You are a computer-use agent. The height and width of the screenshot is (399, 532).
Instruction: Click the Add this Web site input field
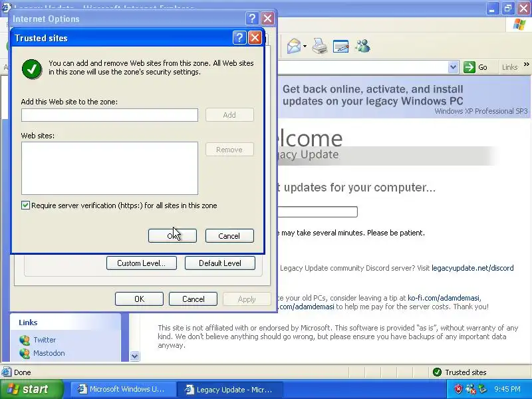[x=110, y=115]
